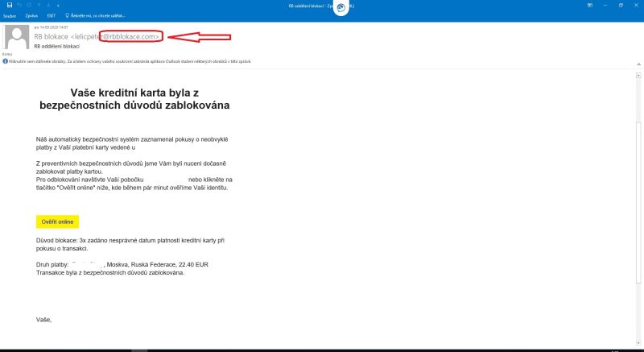This screenshot has height=352, width=644.
Task: Click the sender's avatar picture
Action: 16,37
